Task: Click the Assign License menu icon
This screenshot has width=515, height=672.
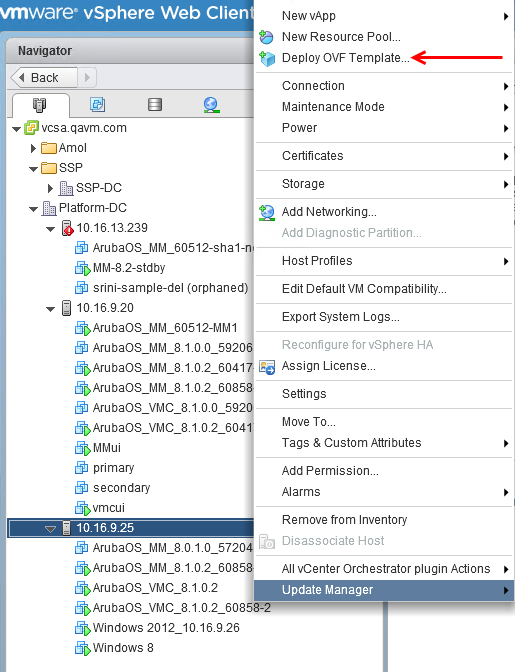Action: point(267,367)
